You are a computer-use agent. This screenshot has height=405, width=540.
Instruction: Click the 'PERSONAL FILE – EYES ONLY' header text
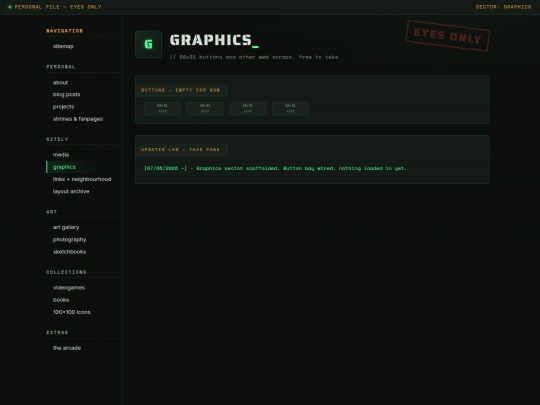(x=58, y=7)
